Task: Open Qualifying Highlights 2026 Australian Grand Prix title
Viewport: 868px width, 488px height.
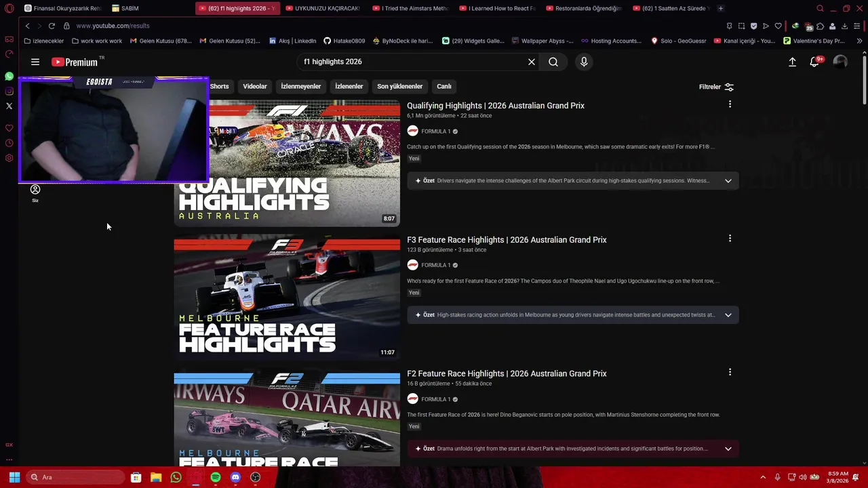Action: pyautogui.click(x=496, y=106)
